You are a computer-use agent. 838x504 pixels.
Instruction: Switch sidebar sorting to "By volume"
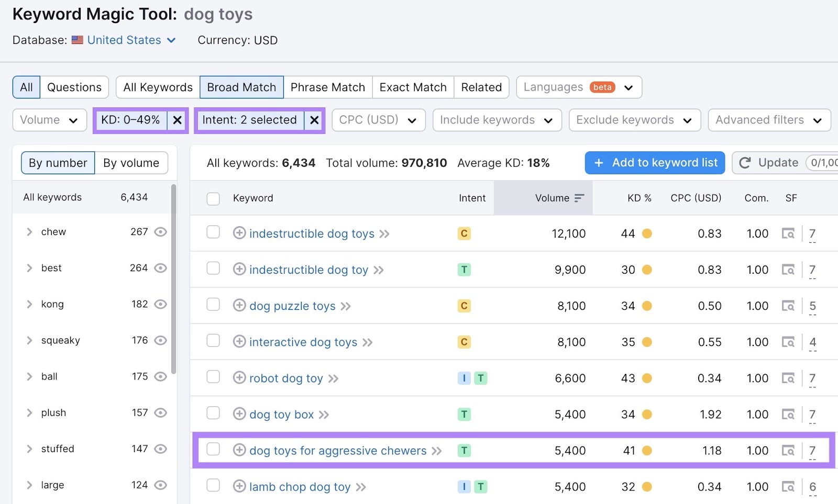click(x=131, y=163)
